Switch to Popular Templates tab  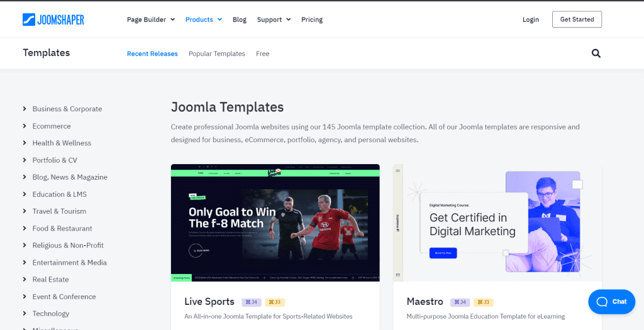click(217, 54)
